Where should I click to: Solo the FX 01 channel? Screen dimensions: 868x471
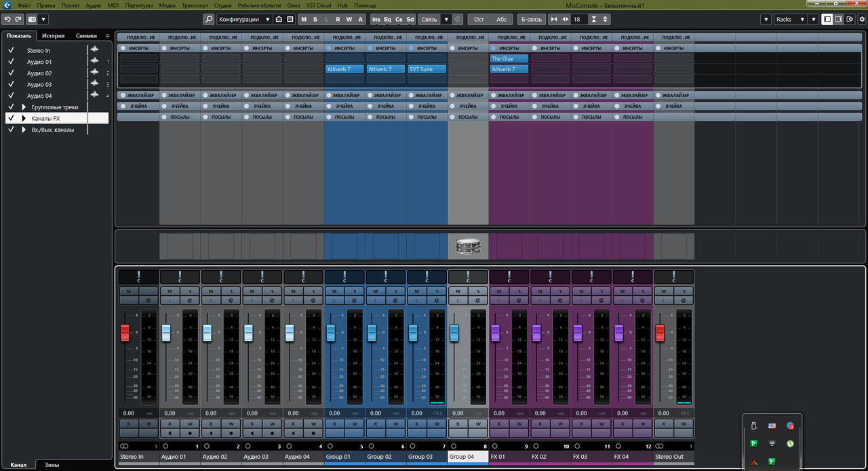click(519, 291)
